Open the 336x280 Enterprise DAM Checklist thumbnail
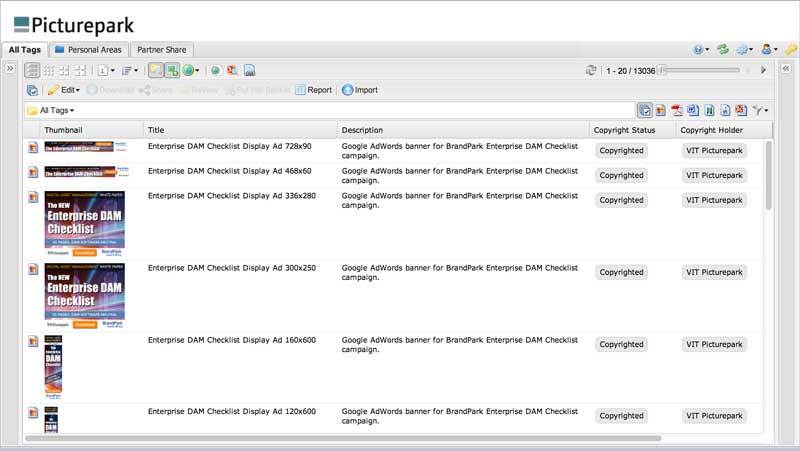Screen dimensions: 800x451 coord(85,223)
